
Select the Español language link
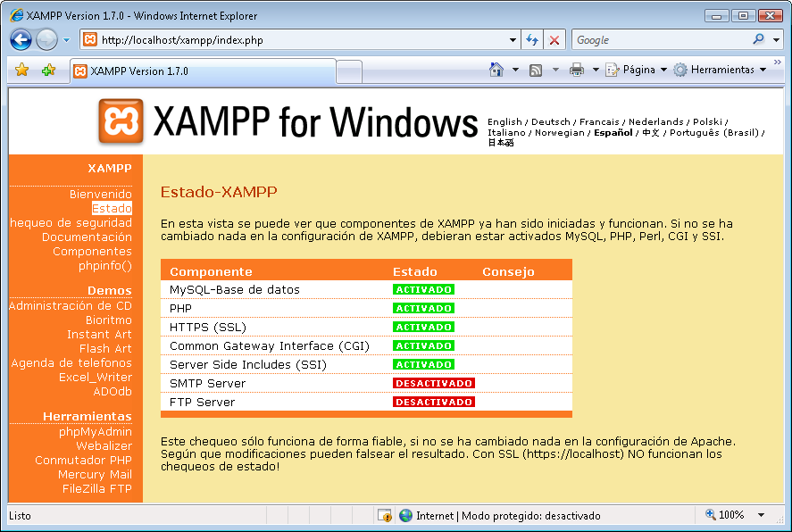coord(613,133)
